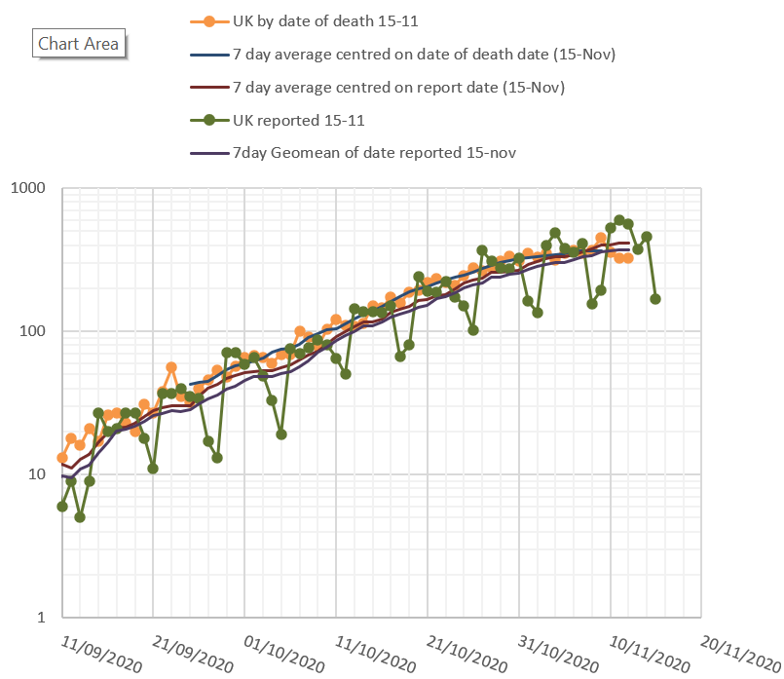Click the highest green data point near 10/11/2020
This screenshot has height=679, width=784.
click(x=619, y=220)
